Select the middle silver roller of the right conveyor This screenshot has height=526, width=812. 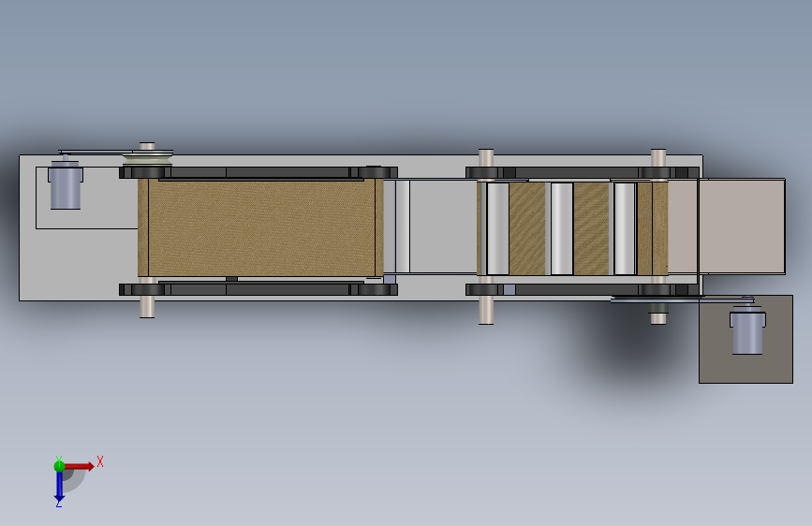[561, 228]
